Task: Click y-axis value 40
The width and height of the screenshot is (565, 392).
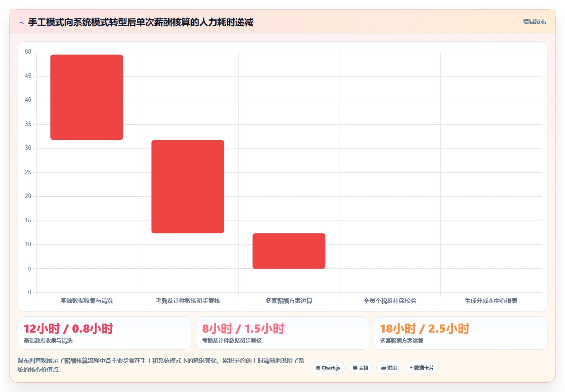Action: 28,100
